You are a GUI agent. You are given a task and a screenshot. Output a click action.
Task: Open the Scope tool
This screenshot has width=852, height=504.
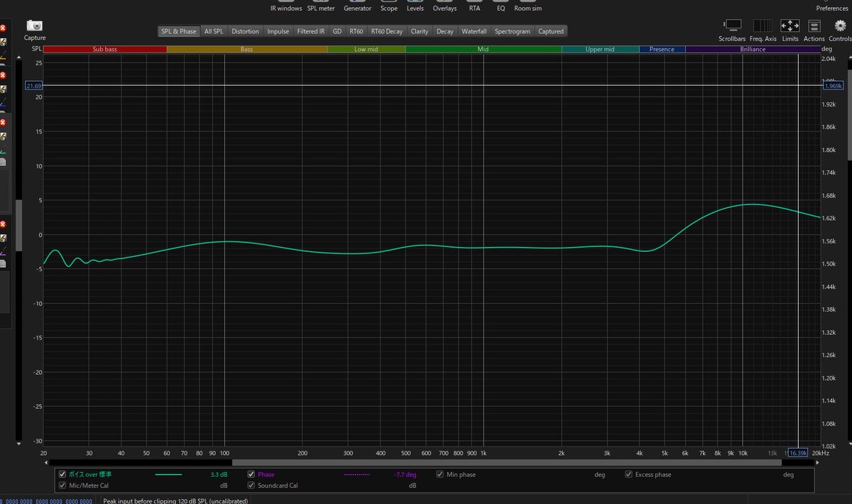pyautogui.click(x=389, y=6)
